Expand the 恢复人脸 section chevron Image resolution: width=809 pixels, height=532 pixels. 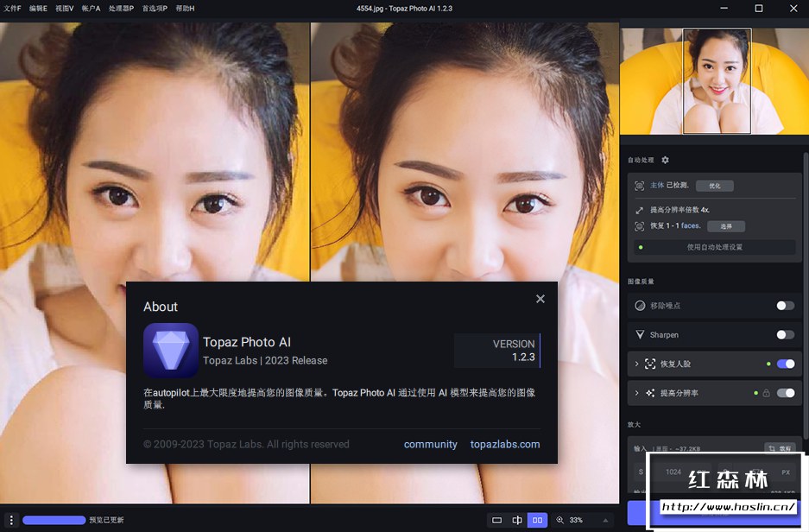tap(636, 364)
